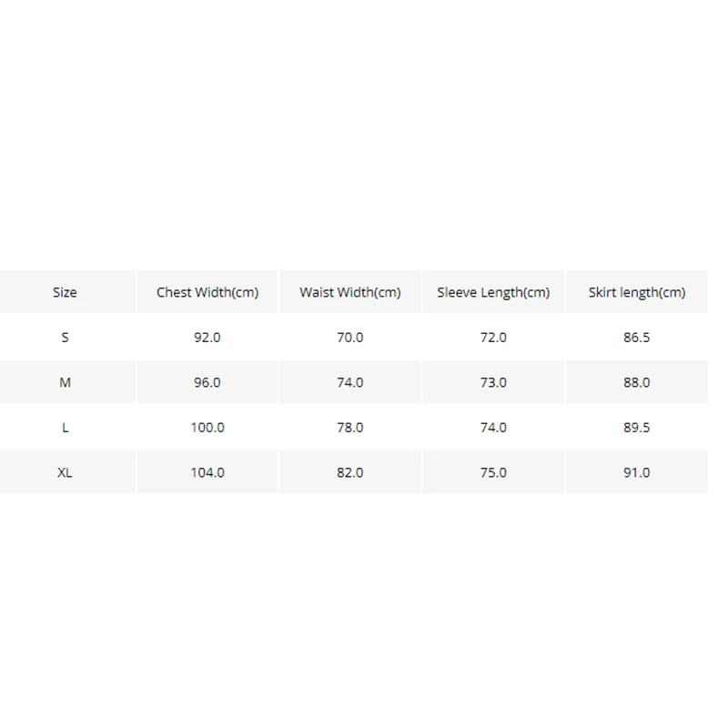Screen dimensions: 728x728
Task: Click the Skirt length(cm) header cell
Action: (x=637, y=292)
